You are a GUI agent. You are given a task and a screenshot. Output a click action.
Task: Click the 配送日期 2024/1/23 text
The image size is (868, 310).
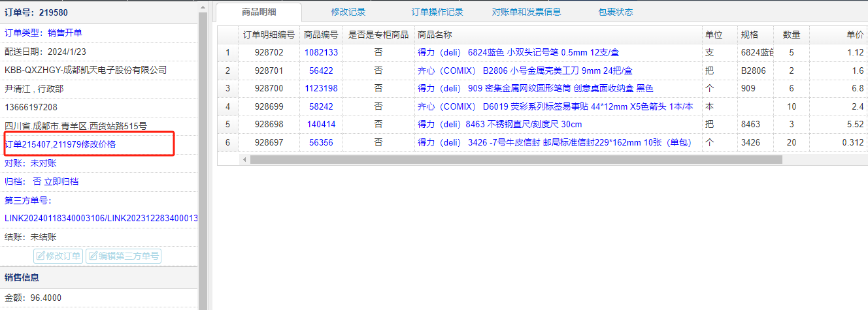point(45,52)
